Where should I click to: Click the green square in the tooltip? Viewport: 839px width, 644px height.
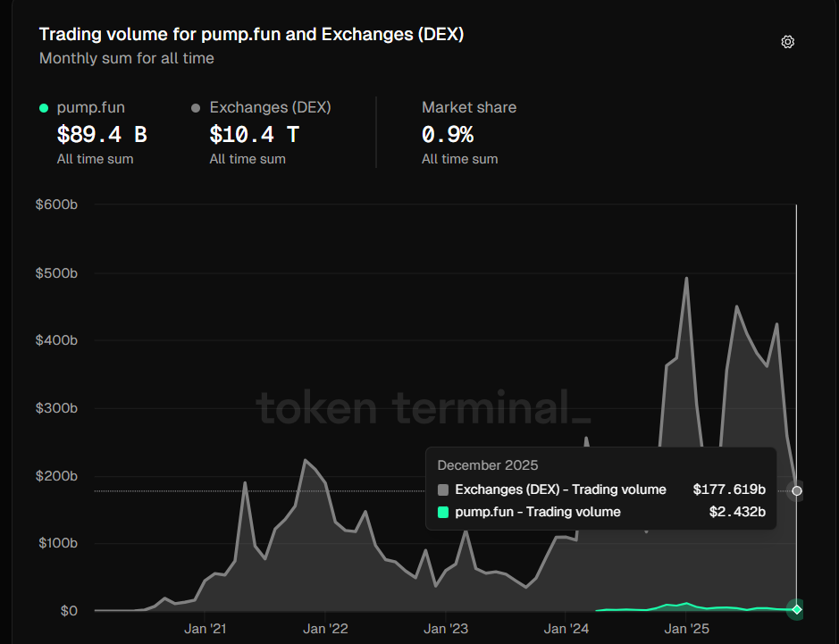point(443,512)
